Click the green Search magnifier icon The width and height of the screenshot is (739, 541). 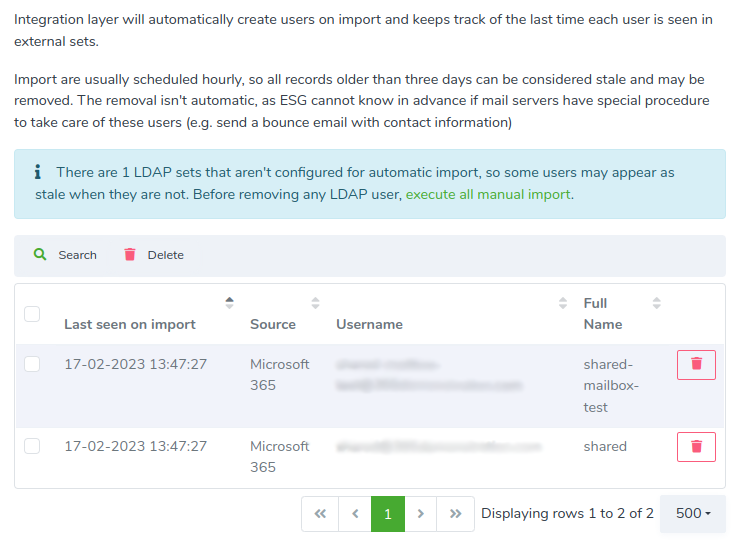point(40,254)
